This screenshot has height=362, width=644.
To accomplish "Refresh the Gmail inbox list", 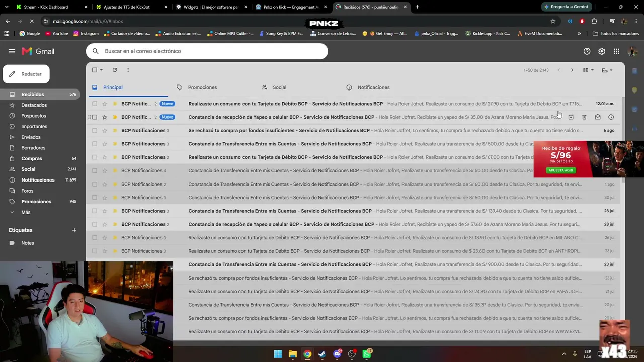I will [x=115, y=70].
